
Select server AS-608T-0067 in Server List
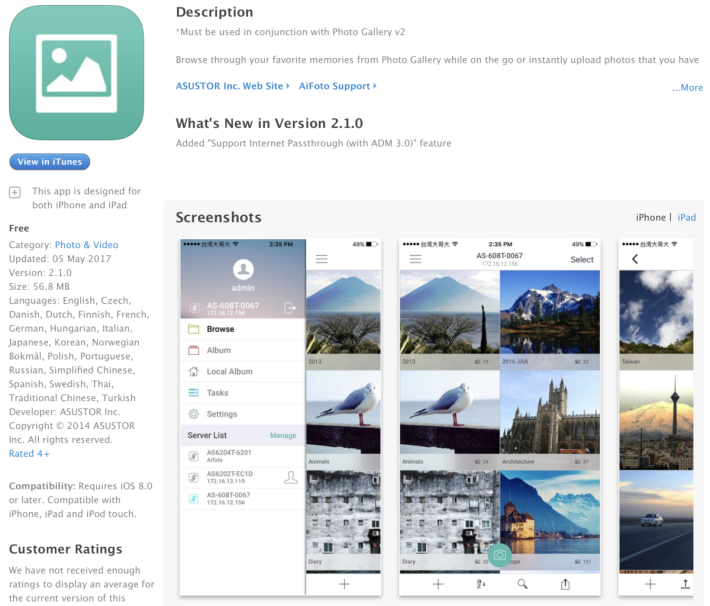tap(243, 499)
